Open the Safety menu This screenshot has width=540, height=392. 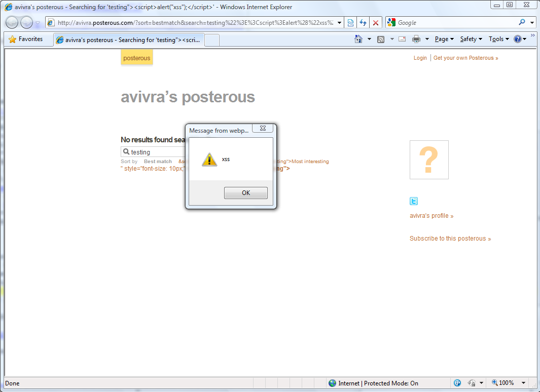pos(471,39)
